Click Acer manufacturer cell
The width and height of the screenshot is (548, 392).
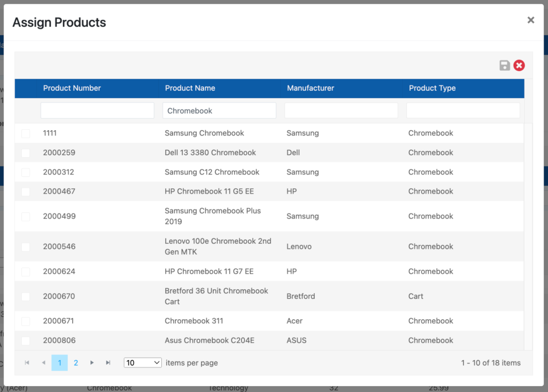click(x=294, y=321)
